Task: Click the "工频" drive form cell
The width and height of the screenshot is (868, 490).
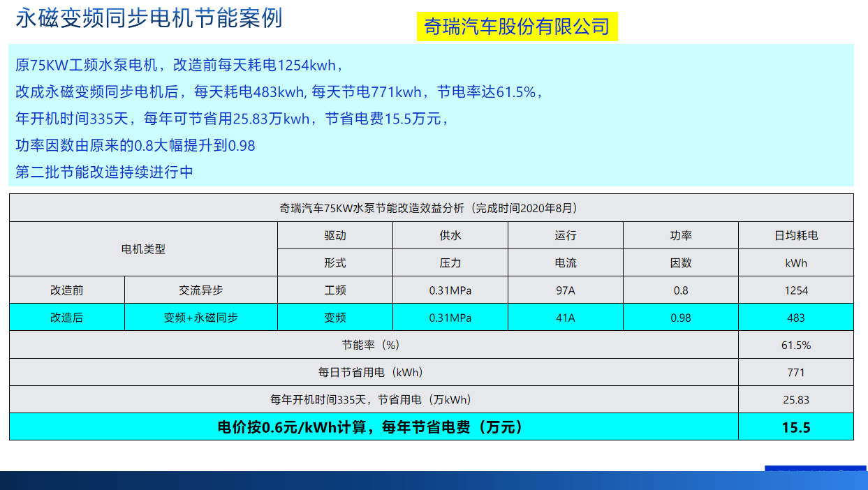Action: (335, 290)
